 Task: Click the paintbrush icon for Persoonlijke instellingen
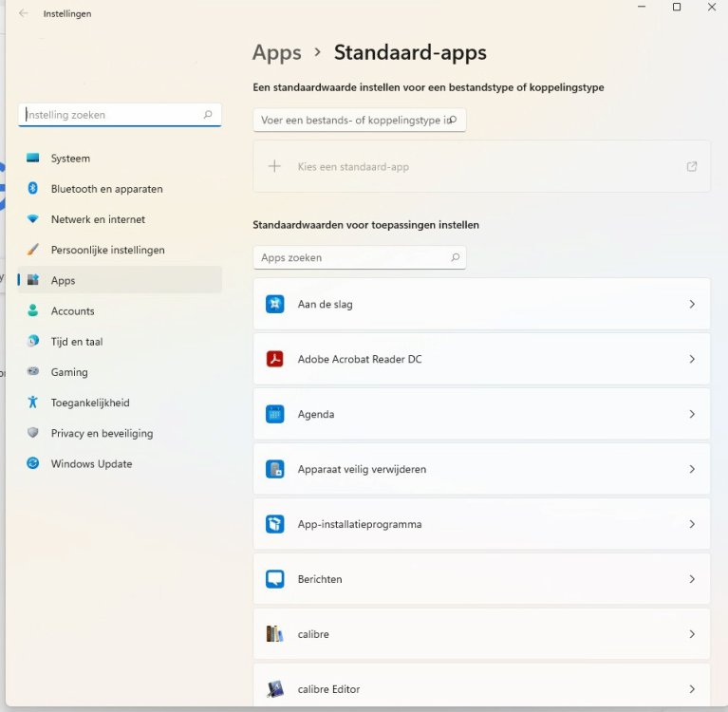point(33,250)
